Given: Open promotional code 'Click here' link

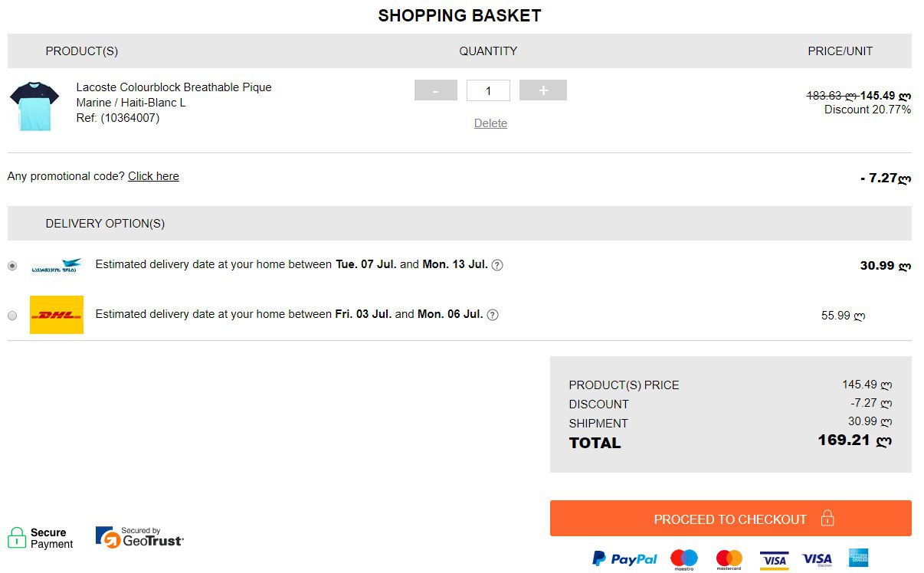Looking at the screenshot, I should click(153, 176).
